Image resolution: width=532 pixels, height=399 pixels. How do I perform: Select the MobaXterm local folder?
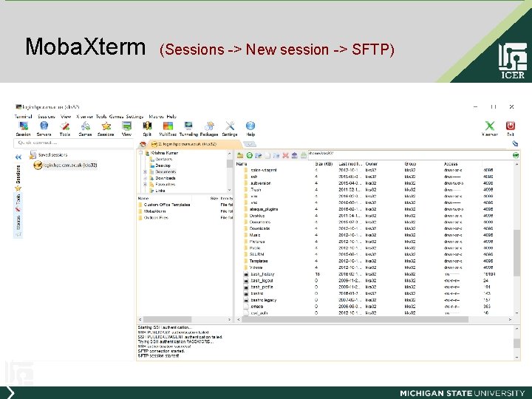pos(151,211)
